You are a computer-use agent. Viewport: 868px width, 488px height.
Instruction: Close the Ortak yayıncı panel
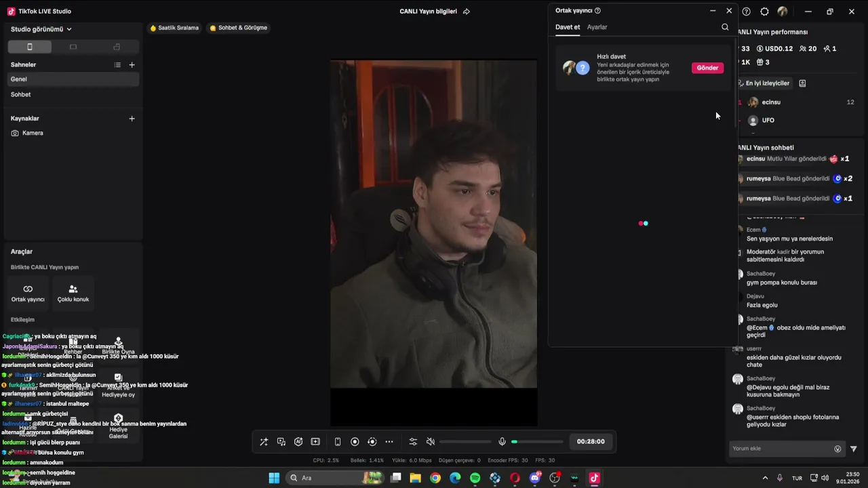(729, 11)
